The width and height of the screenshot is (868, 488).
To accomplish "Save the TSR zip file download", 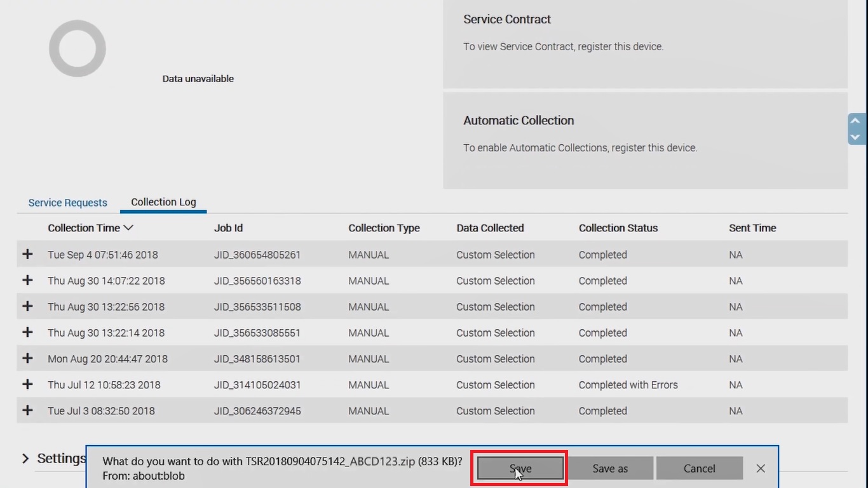I will pyautogui.click(x=519, y=468).
